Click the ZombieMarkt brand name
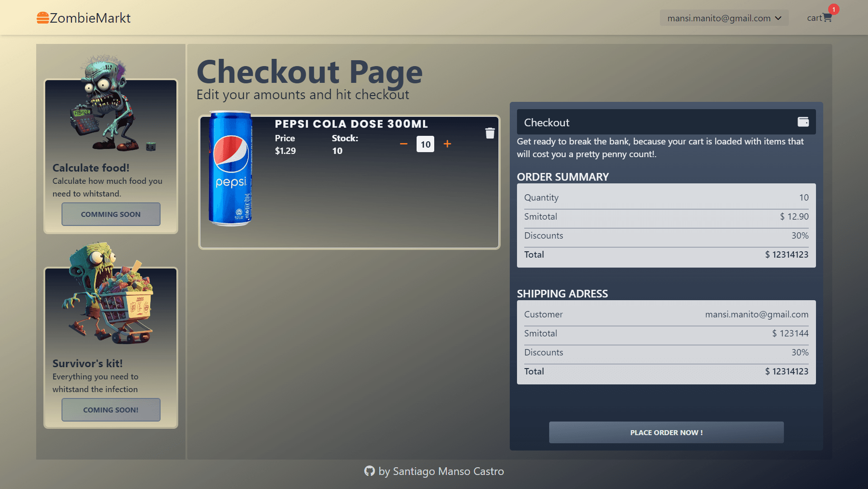 90,18
